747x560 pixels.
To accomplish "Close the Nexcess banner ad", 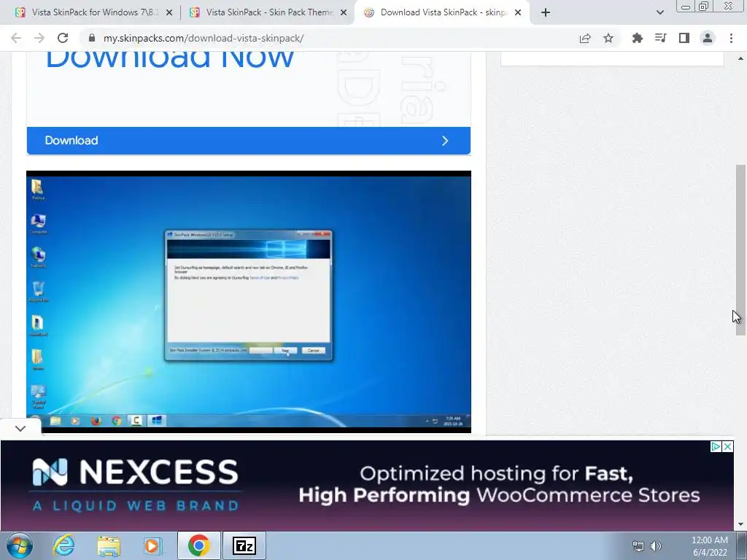I will (x=727, y=447).
